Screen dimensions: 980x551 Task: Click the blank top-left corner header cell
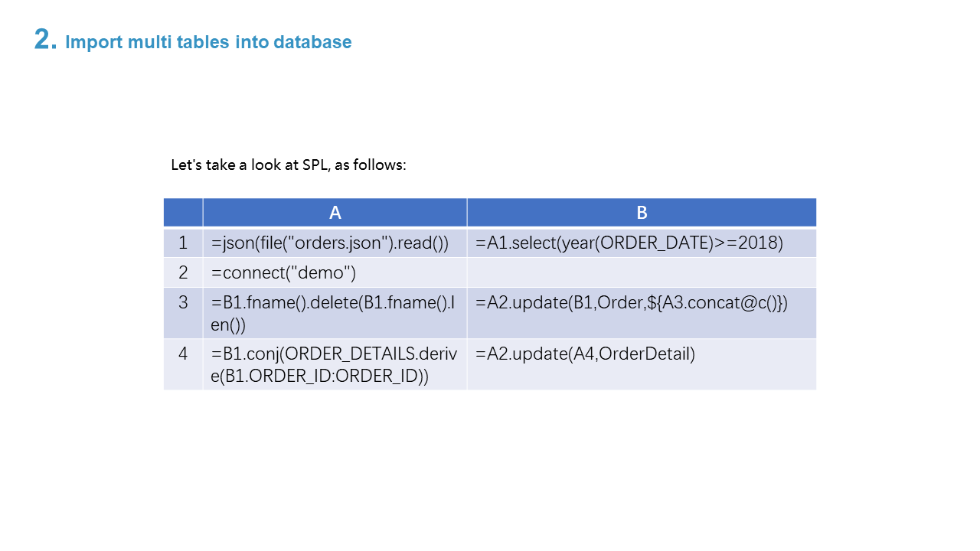point(183,213)
